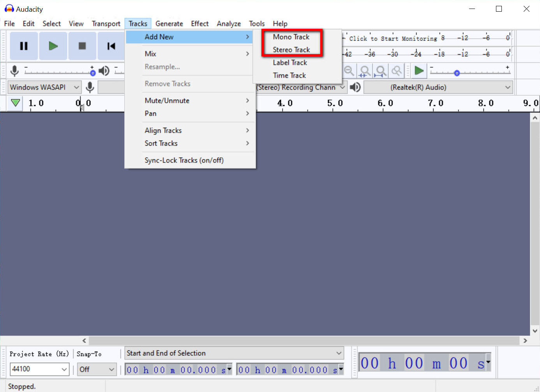Open the Realtek(R) Audio playback device dropdown

point(438,87)
